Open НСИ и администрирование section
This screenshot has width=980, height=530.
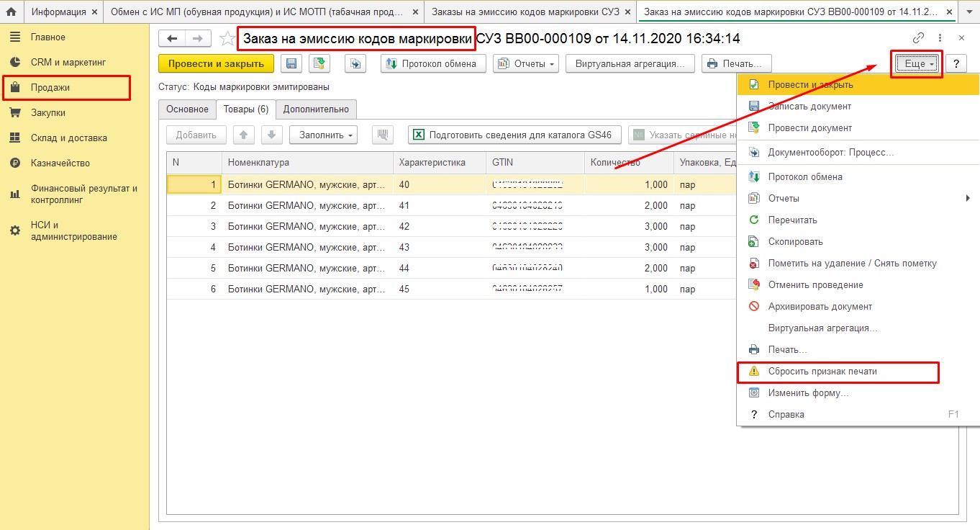coord(75,230)
